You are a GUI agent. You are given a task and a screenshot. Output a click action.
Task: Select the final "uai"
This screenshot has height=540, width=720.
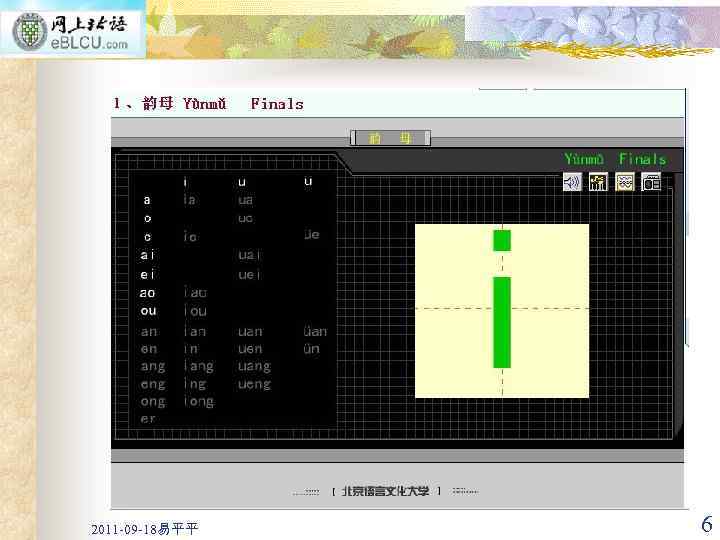pos(249,255)
